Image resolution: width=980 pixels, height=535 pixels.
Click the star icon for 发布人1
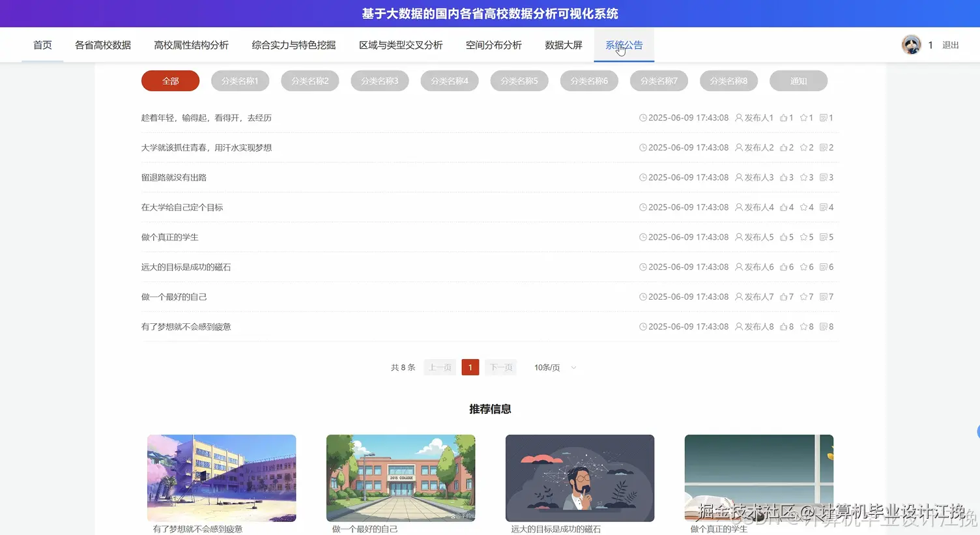[x=803, y=118]
